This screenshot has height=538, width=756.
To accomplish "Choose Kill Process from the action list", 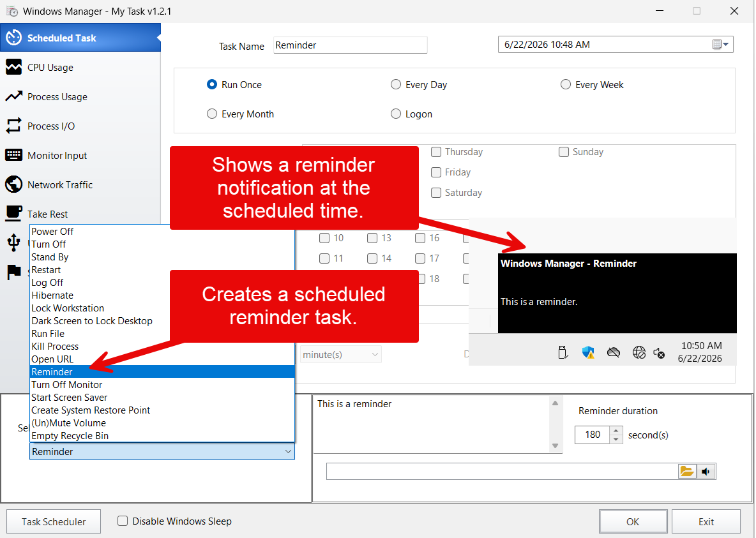I will pos(162,347).
